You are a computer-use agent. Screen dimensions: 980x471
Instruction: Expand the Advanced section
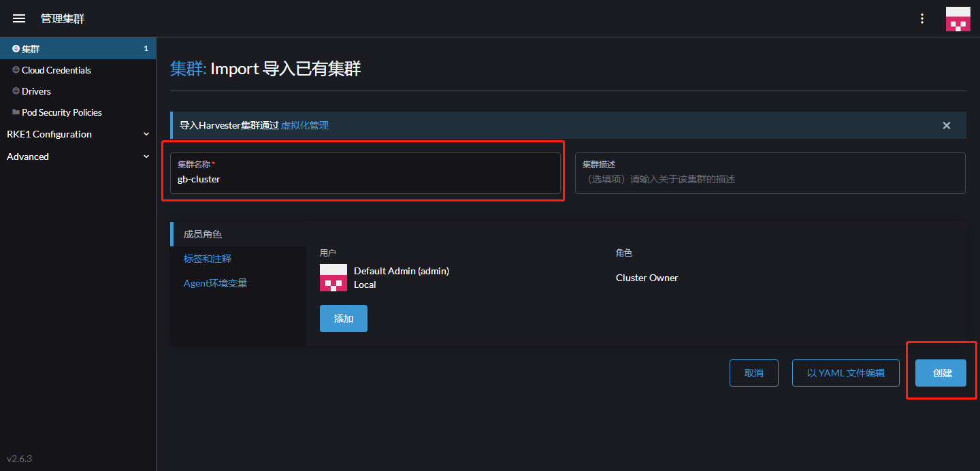point(78,157)
